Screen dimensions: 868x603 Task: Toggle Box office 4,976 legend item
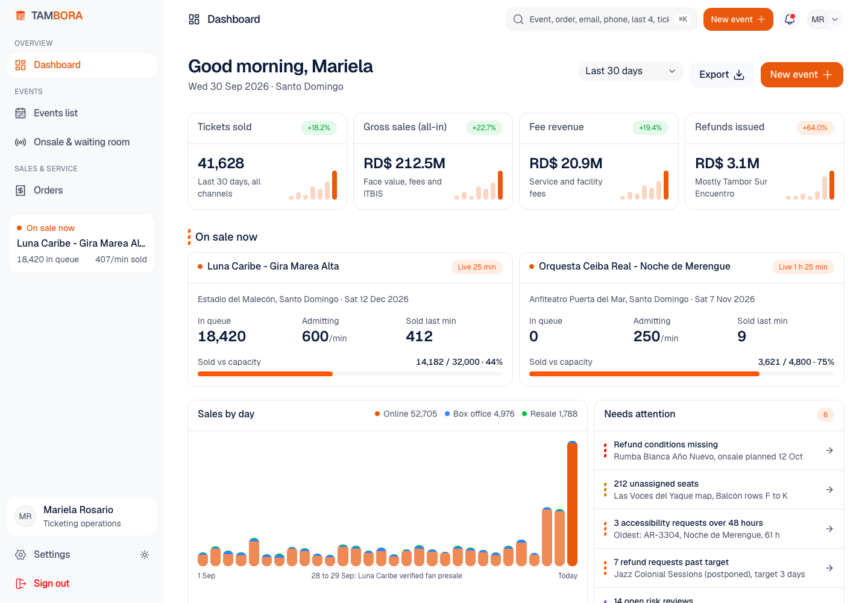tap(479, 414)
